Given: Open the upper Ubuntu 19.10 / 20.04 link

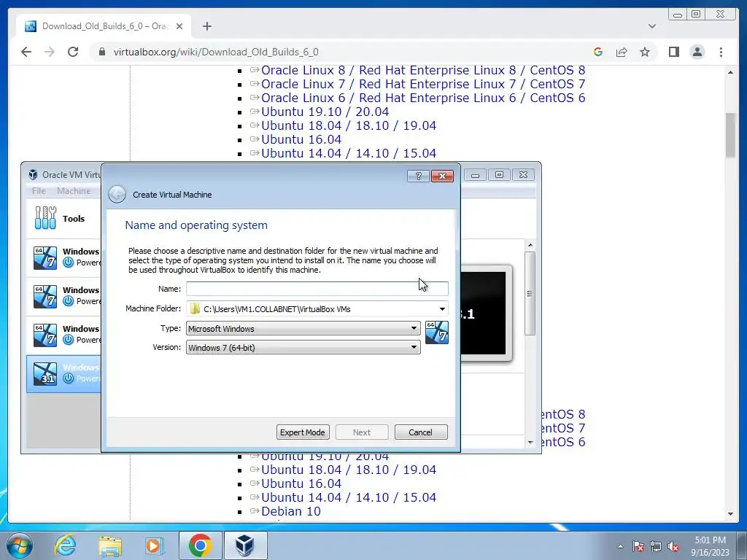Looking at the screenshot, I should click(x=325, y=112).
